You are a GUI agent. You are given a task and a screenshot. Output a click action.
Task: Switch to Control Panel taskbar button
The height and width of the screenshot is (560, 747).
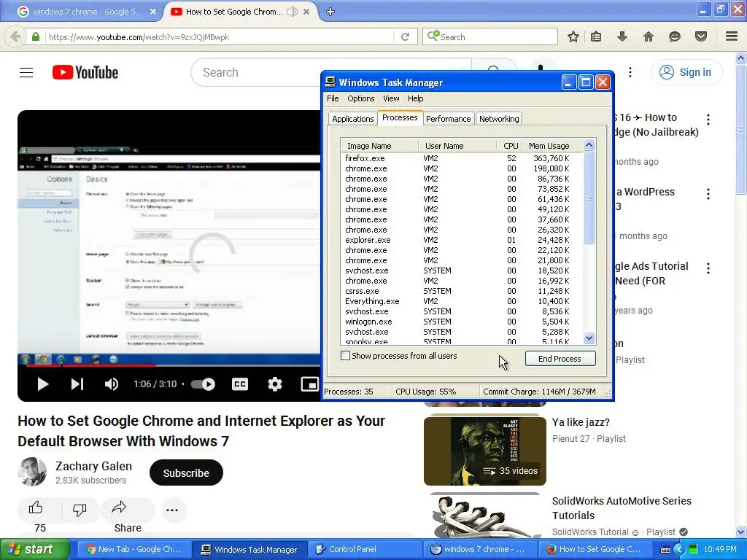click(365, 550)
